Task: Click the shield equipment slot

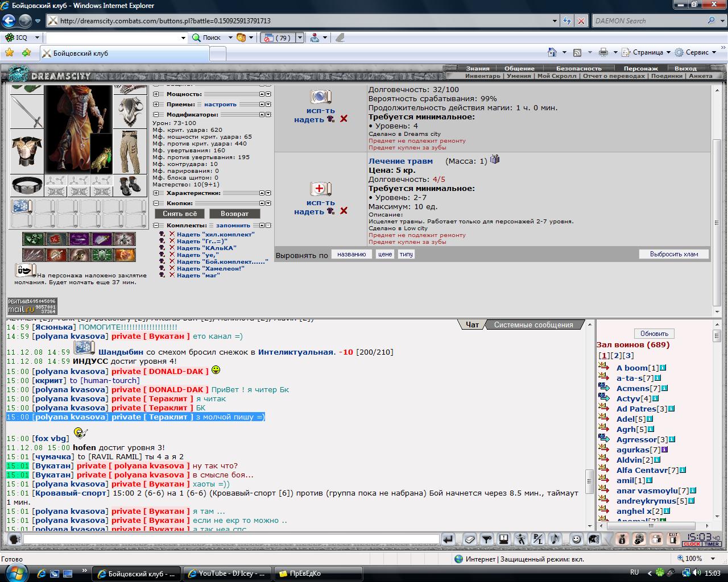Action: 130,111
